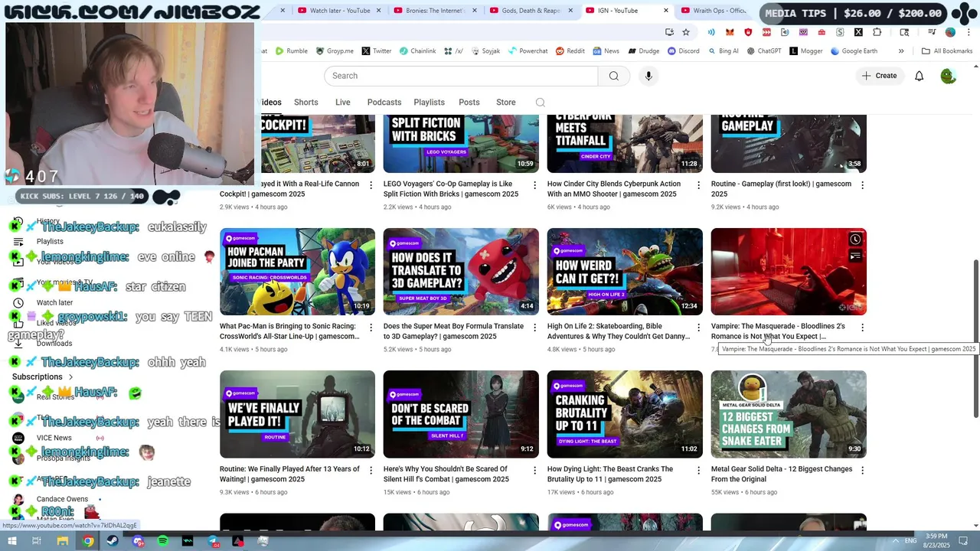The image size is (980, 551).
Task: Open the Google Earth bookmark
Action: (854, 51)
